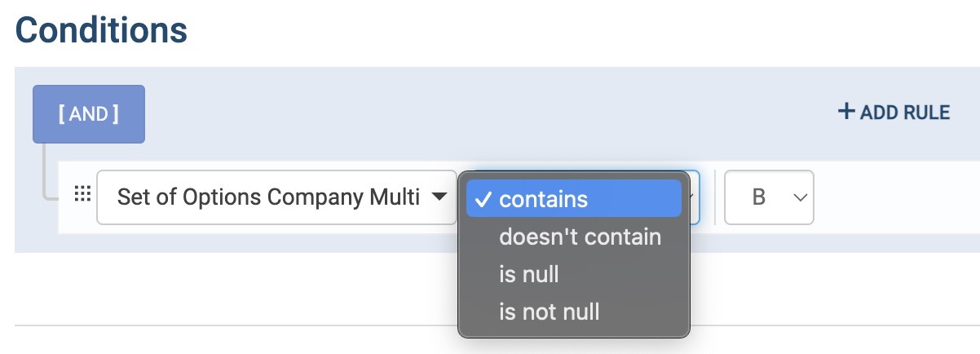Click the Conditions heading text
Image resolution: width=980 pixels, height=354 pixels.
[x=101, y=31]
